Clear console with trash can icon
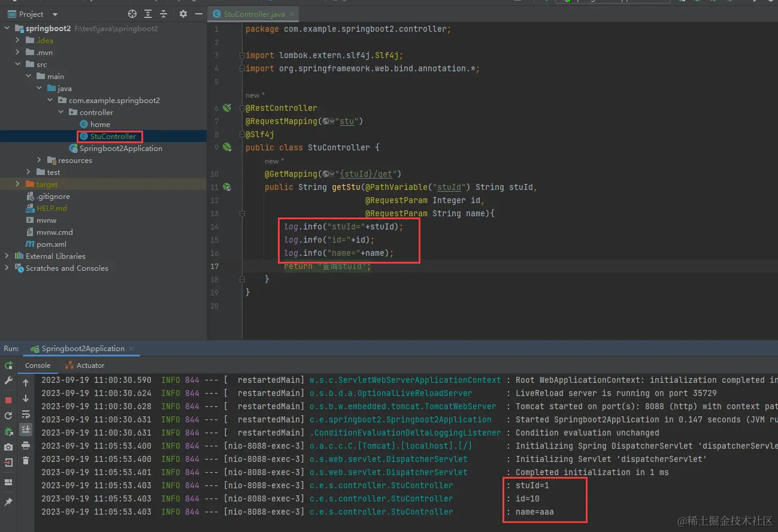The height and width of the screenshot is (532, 778). [x=26, y=461]
